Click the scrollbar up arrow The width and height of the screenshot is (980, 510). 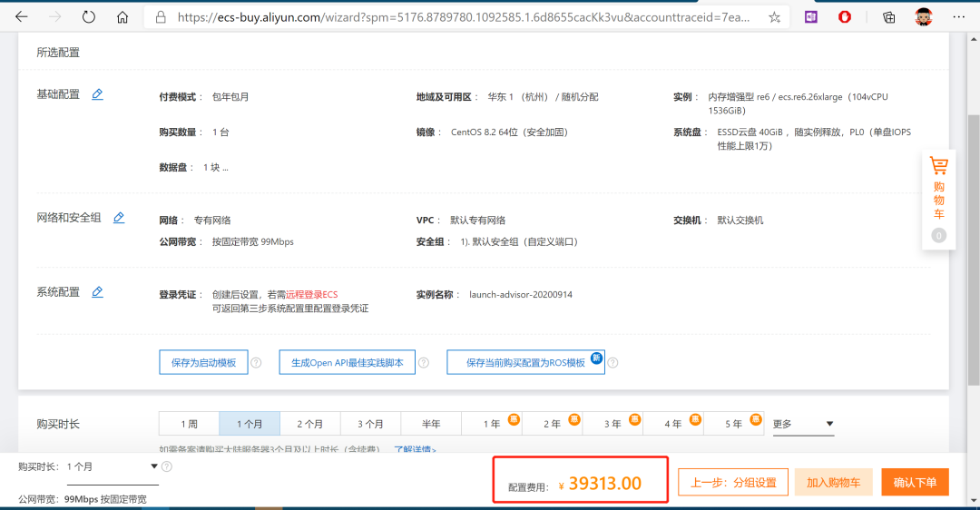[974, 39]
